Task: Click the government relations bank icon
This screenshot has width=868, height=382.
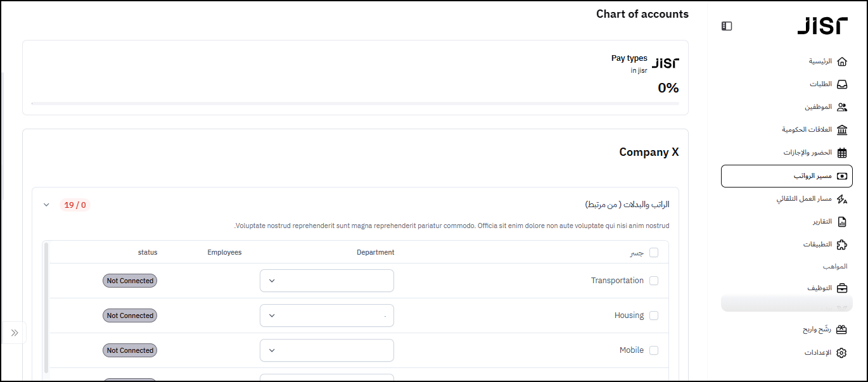Action: click(841, 130)
